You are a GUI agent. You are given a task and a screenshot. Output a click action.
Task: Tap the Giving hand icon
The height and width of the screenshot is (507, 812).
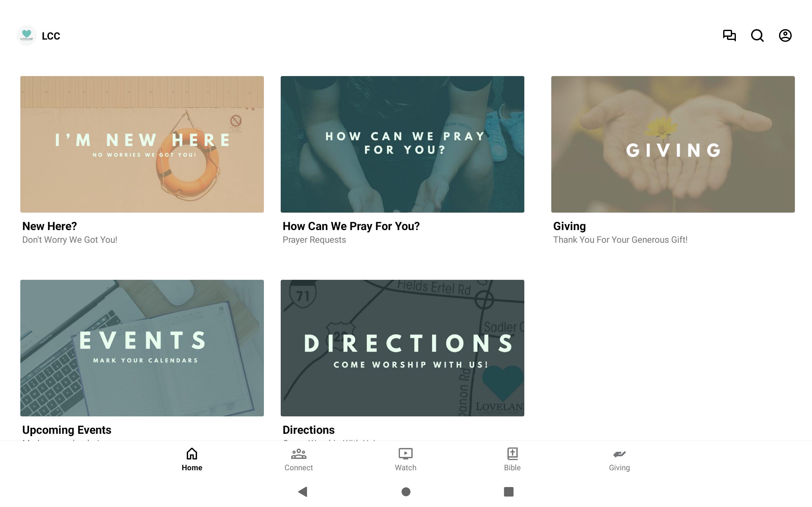619,454
